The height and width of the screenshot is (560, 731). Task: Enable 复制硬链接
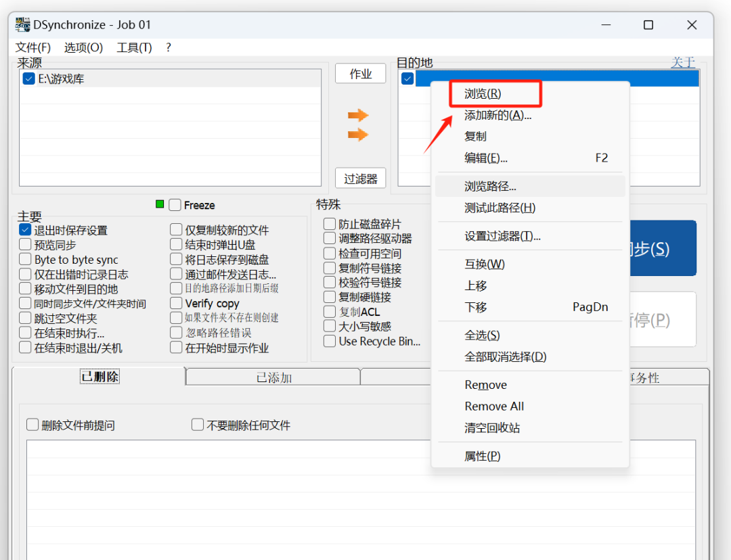(x=330, y=297)
